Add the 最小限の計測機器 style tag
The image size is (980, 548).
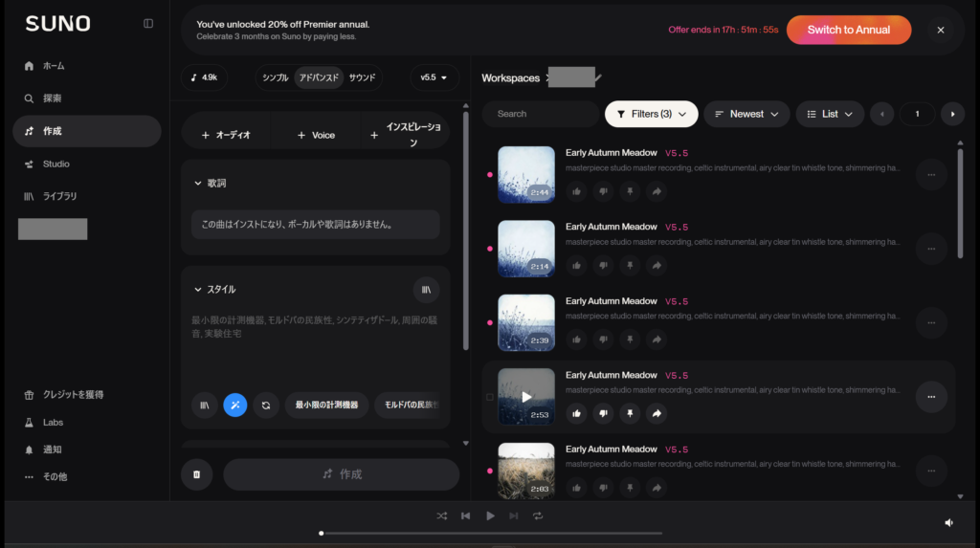(x=327, y=405)
